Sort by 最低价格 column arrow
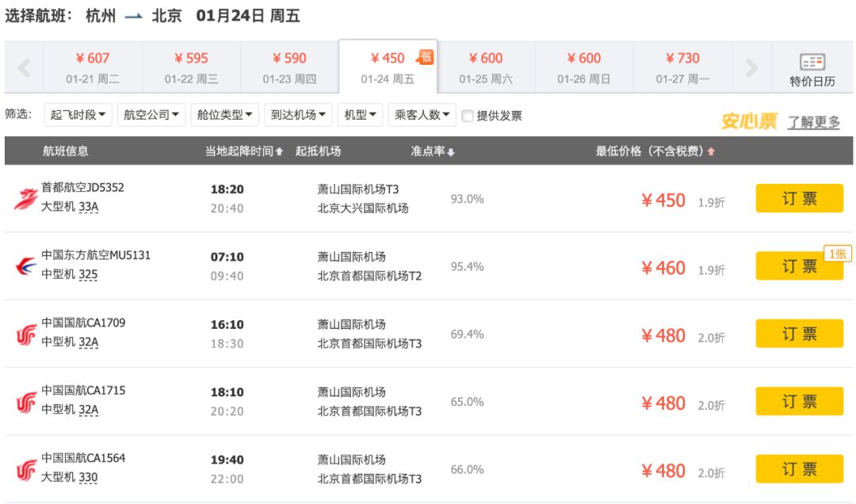 click(x=710, y=152)
